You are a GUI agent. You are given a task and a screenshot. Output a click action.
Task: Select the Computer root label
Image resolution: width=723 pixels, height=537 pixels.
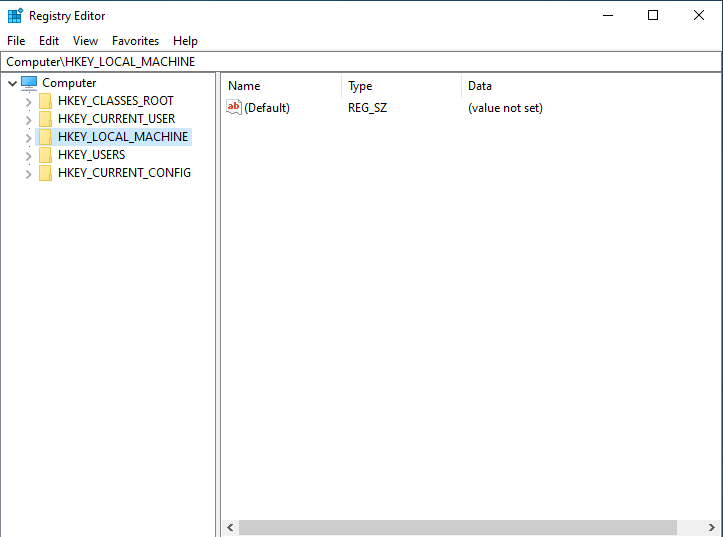(x=69, y=83)
